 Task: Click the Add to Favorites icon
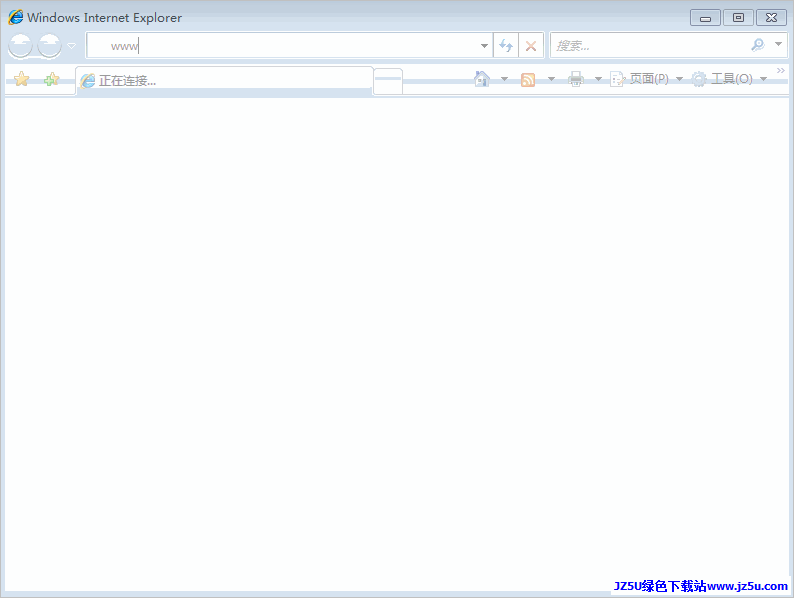(51, 79)
